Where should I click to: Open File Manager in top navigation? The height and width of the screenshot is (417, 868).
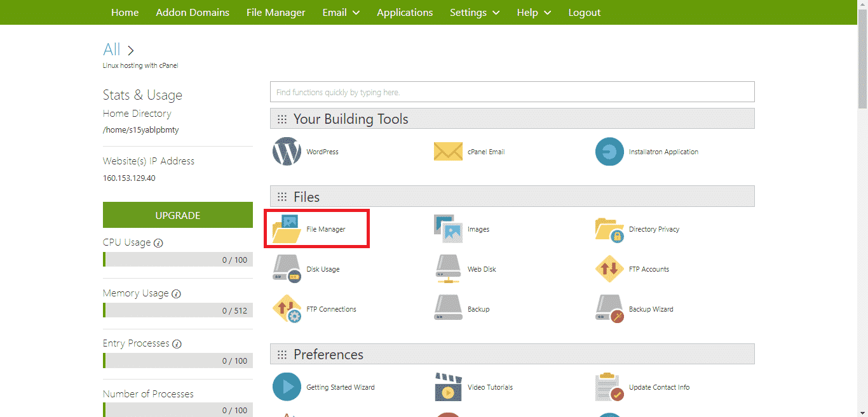[276, 13]
